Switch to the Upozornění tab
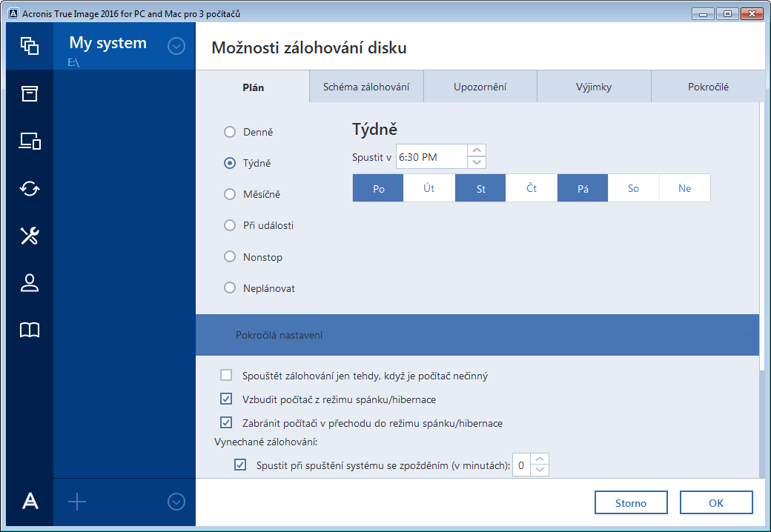The image size is (771, 532). [x=480, y=87]
